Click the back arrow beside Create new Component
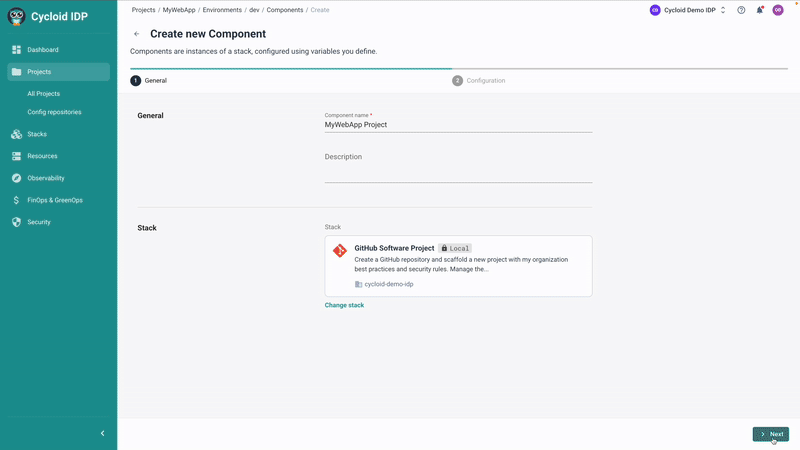This screenshot has width=800, height=450. 137,34
